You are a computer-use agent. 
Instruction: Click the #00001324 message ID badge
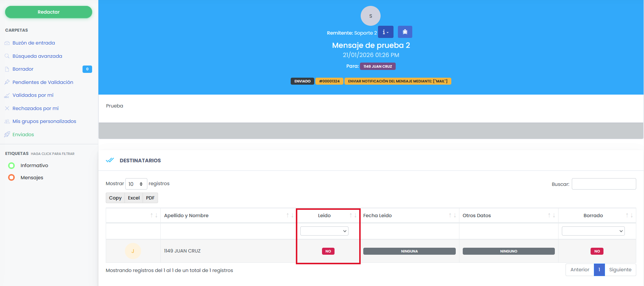tap(329, 81)
